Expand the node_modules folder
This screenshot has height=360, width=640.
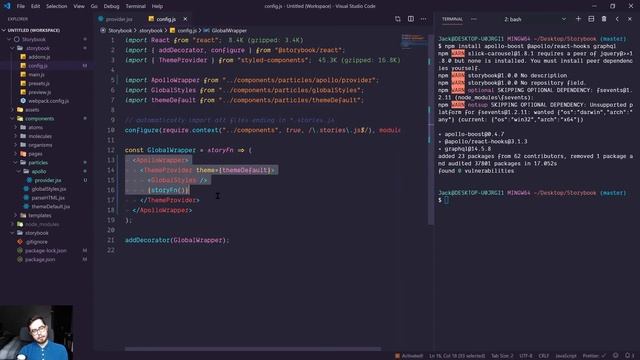(x=13, y=224)
